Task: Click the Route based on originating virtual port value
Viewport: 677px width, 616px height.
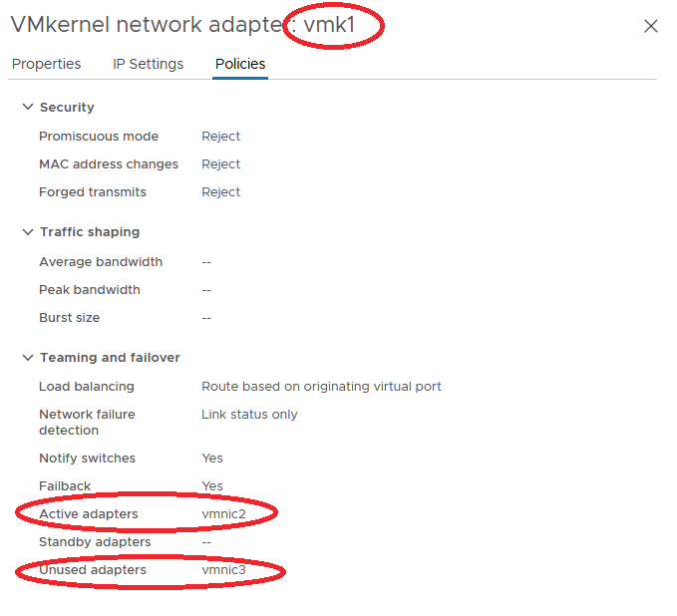Action: 321,387
